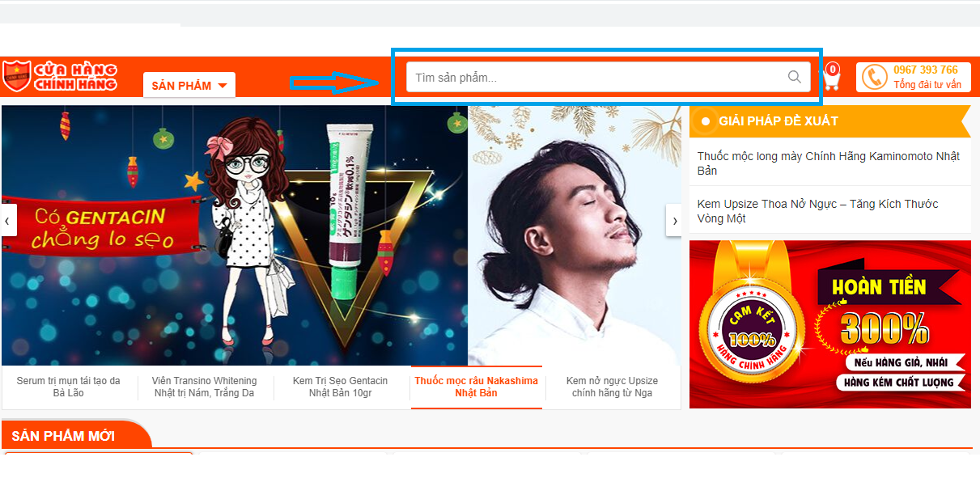Click the Cửa Hàng Chính Hãng logo
Image resolution: width=980 pixels, height=495 pixels.
(60, 77)
